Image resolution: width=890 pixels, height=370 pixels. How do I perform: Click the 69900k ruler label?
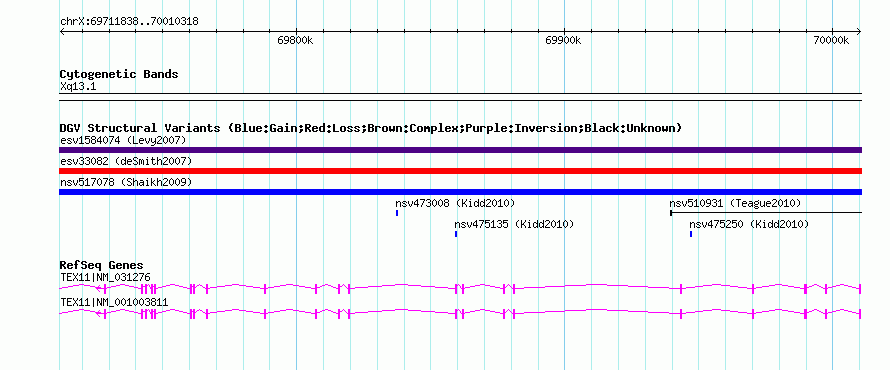[x=563, y=40]
